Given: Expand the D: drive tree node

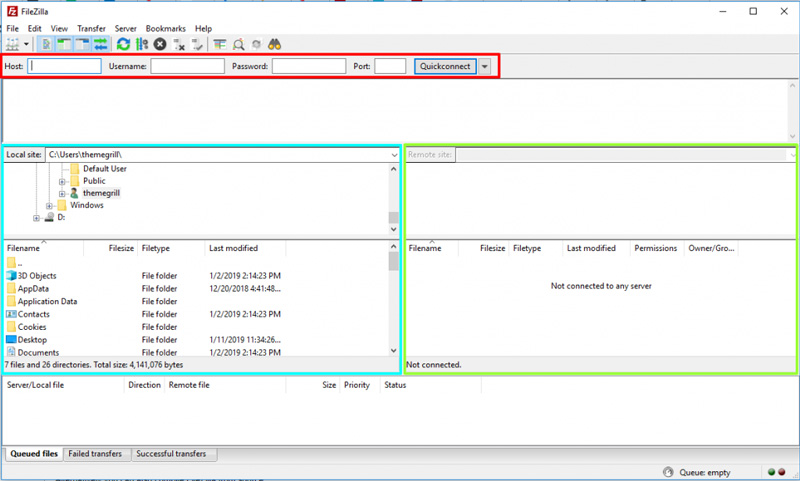Looking at the screenshot, I should click(36, 218).
